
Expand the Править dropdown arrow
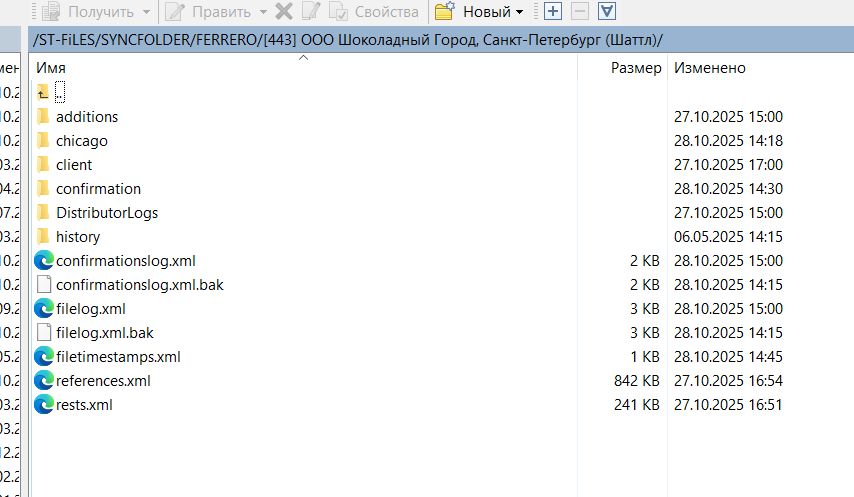[264, 11]
